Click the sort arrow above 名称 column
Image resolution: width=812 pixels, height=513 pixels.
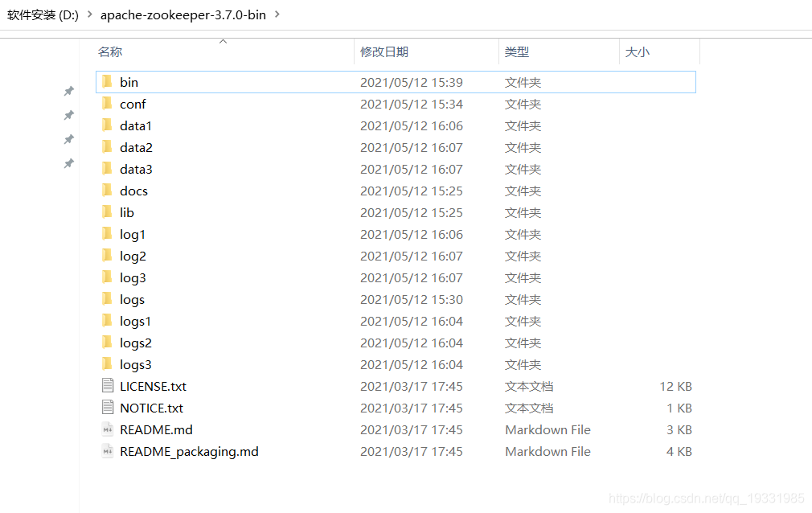tap(224, 42)
